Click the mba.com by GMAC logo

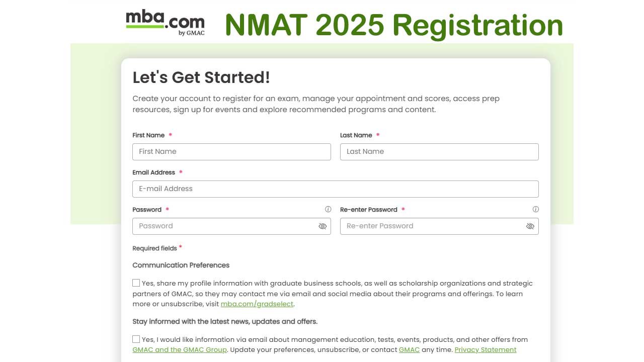[x=165, y=22]
